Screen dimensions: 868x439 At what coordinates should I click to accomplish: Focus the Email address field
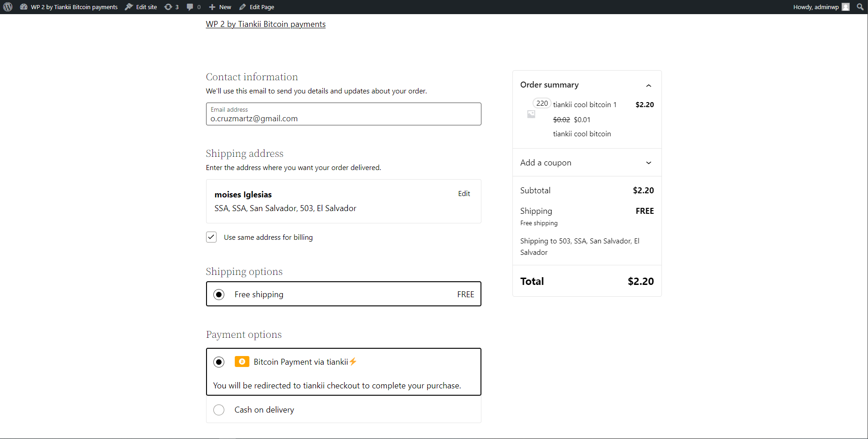coord(343,114)
